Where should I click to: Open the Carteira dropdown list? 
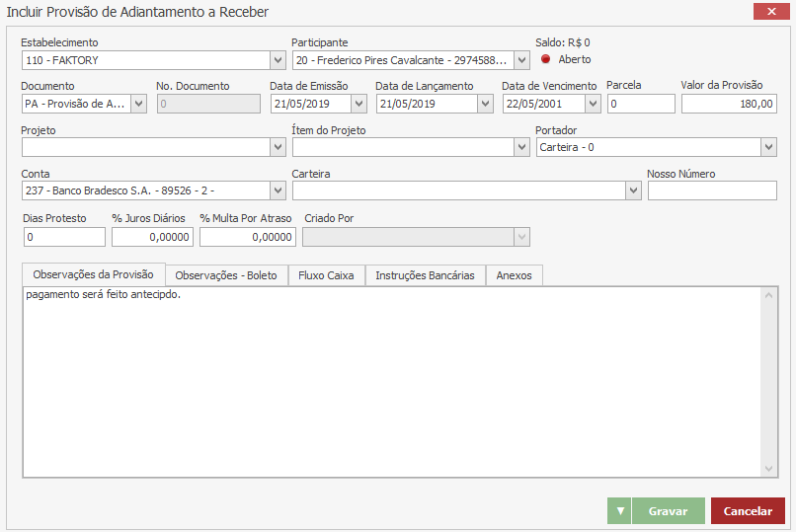633,190
